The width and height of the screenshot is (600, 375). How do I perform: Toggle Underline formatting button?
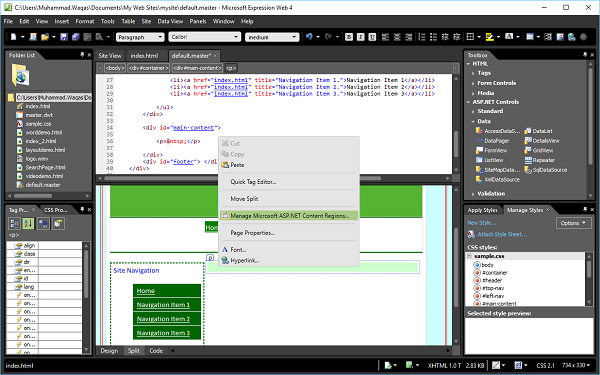[x=372, y=37]
